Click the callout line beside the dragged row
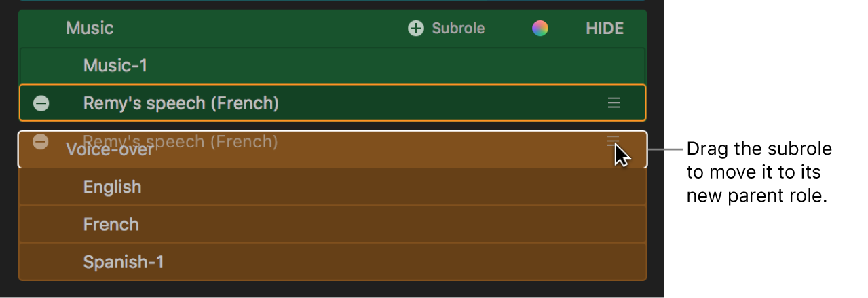Image resolution: width=868 pixels, height=298 pixels. tap(665, 149)
